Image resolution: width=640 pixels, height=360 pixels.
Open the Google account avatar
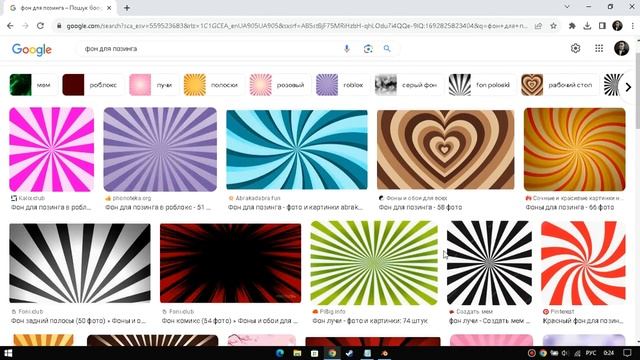(622, 48)
